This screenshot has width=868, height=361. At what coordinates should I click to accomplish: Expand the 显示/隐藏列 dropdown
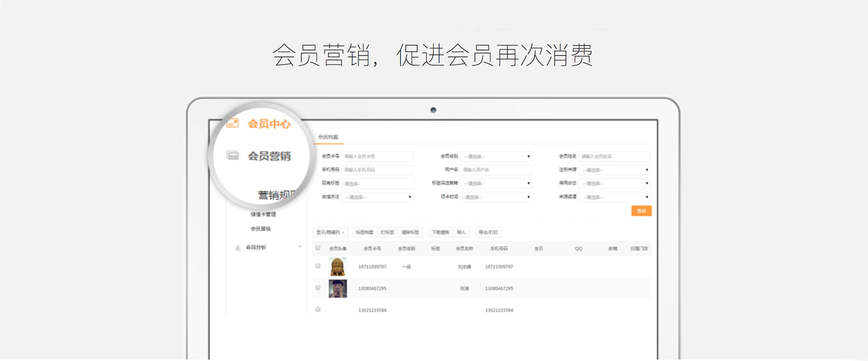tap(330, 233)
